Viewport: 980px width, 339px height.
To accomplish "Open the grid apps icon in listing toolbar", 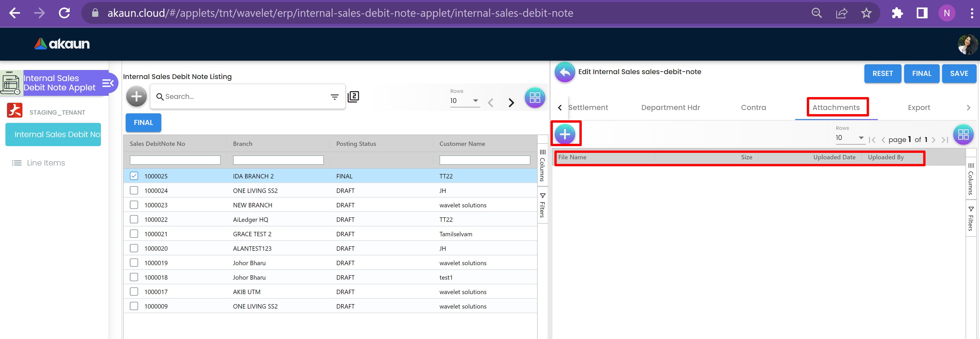I will 535,98.
